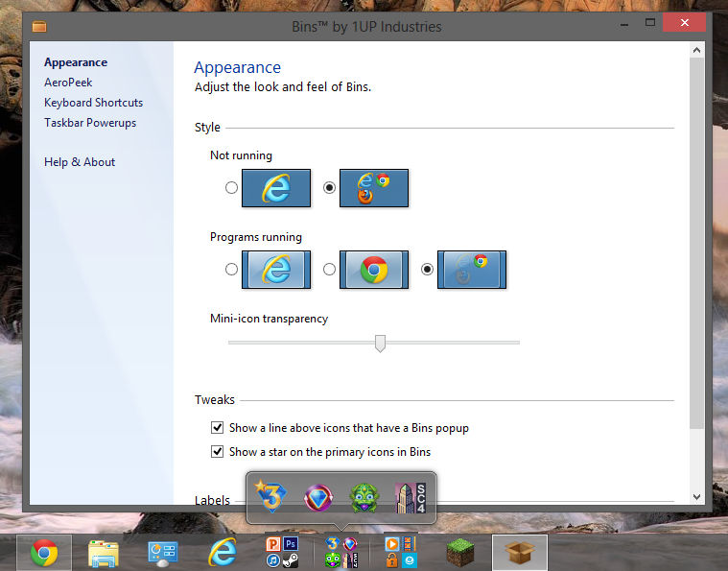This screenshot has height=571, width=728.
Task: Open Bejeweled 3 from the Bins popup
Action: pos(270,496)
